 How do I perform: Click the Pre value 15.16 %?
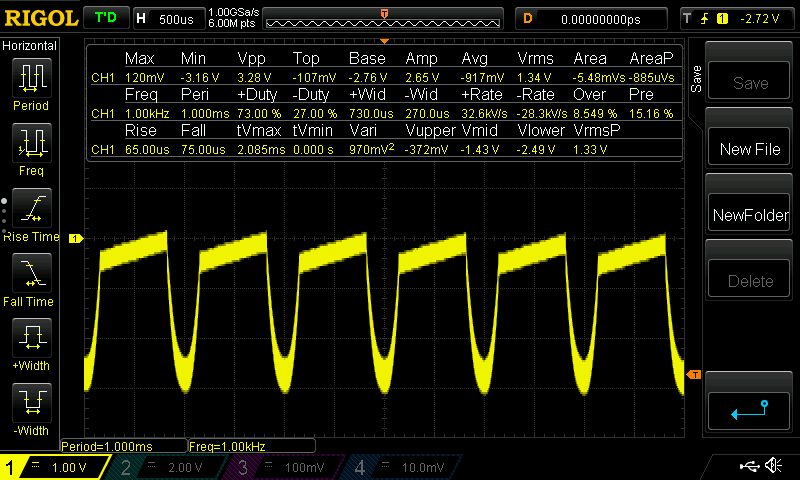(651, 113)
